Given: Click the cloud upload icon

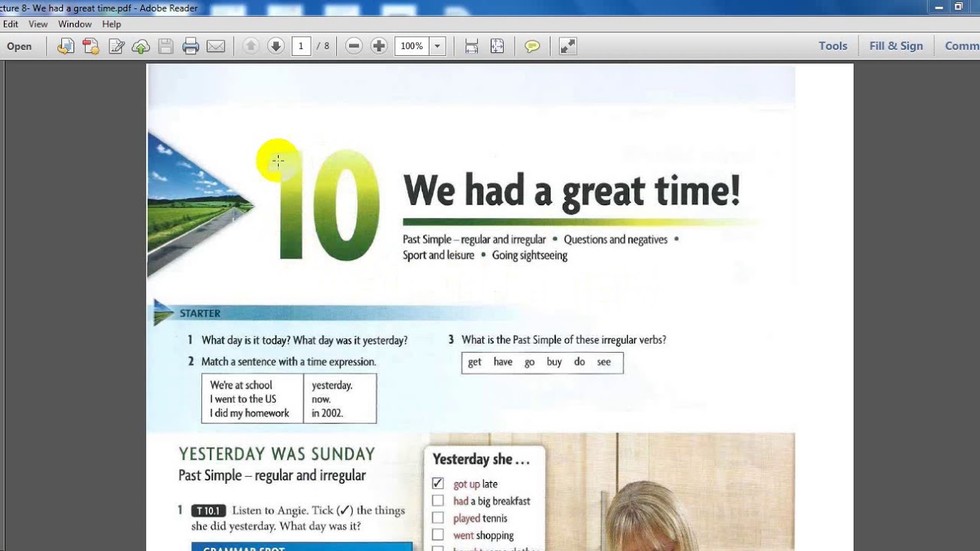Looking at the screenshot, I should pos(141,46).
